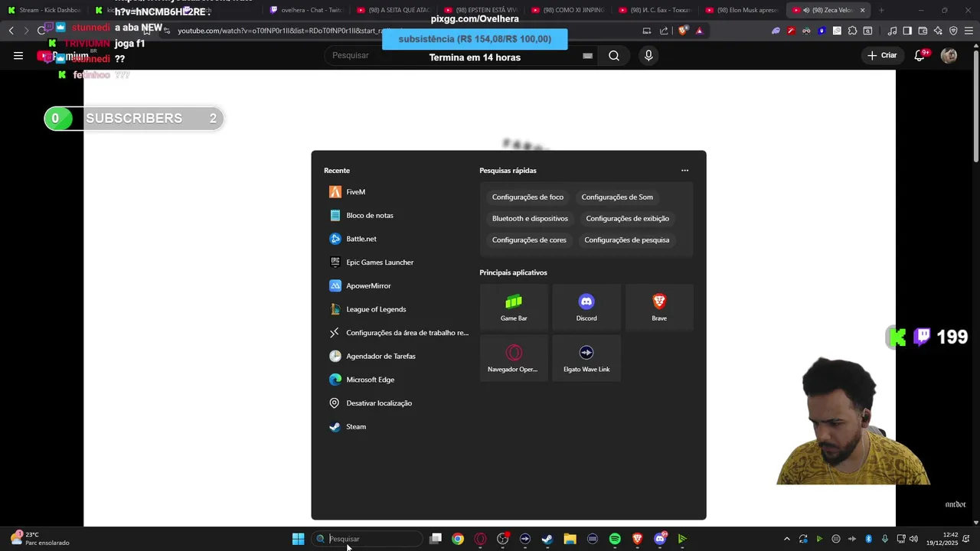The height and width of the screenshot is (551, 980).
Task: Open File Explorer from the taskbar
Action: 570,539
